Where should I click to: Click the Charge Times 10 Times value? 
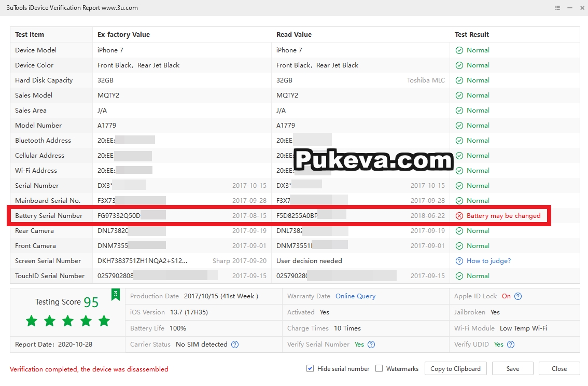347,328
